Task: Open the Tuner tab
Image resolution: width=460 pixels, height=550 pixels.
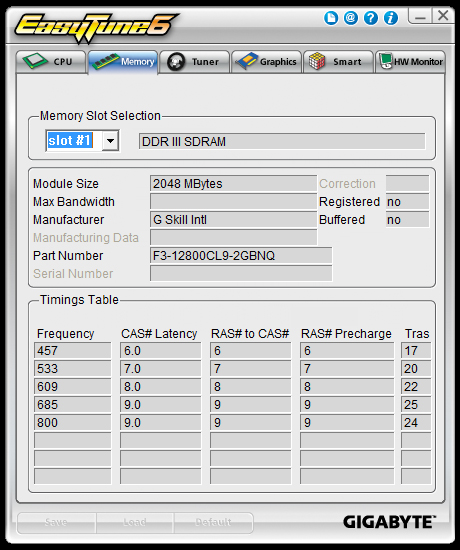Action: [x=195, y=62]
